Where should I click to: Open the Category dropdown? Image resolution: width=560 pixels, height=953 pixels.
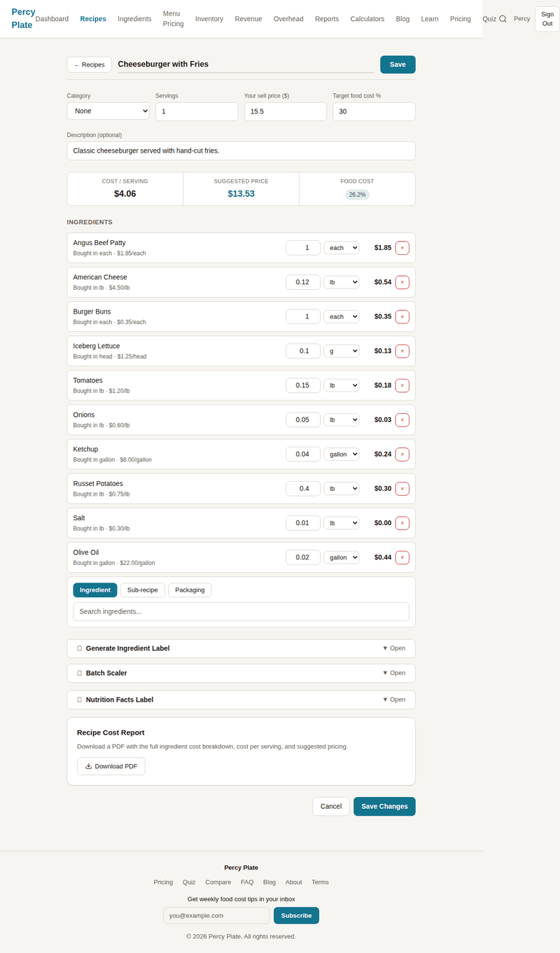[x=108, y=111]
